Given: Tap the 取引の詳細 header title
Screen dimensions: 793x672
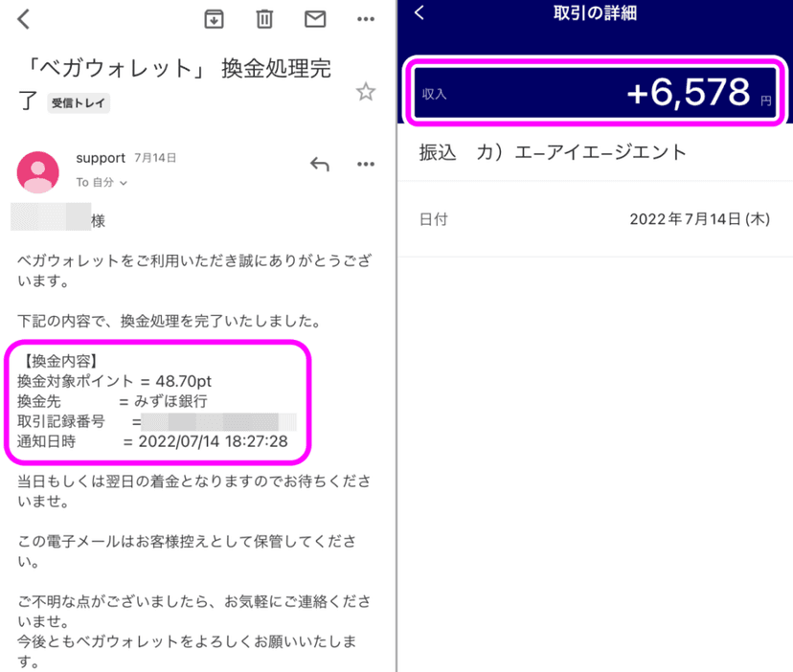Looking at the screenshot, I should pyautogui.click(x=595, y=12).
